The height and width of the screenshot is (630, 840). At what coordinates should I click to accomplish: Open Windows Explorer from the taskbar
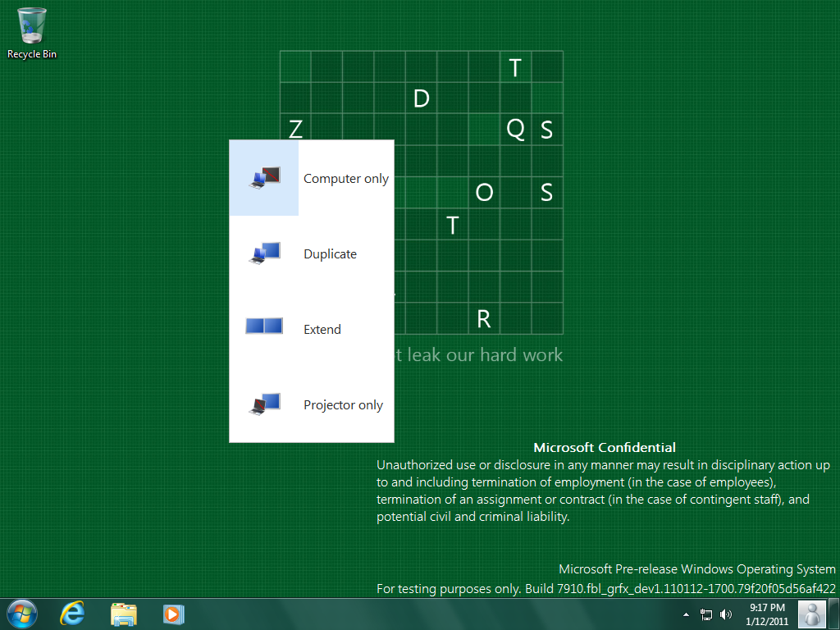[x=124, y=614]
